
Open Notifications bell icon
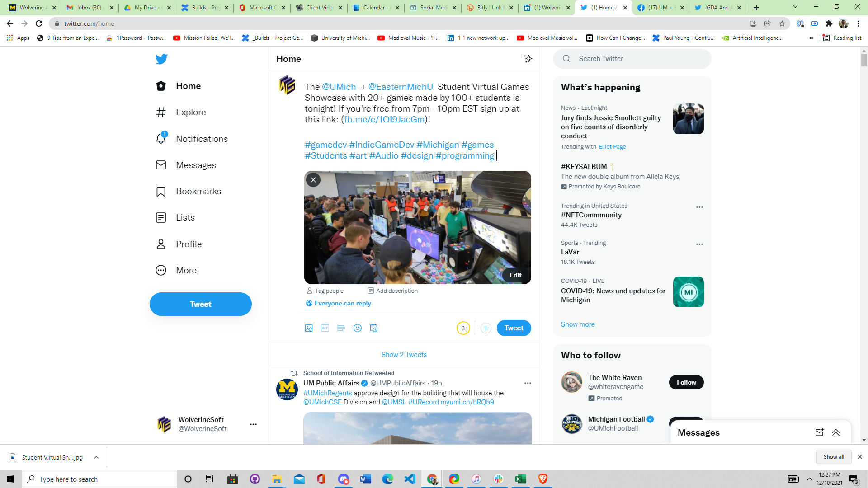pyautogui.click(x=161, y=138)
